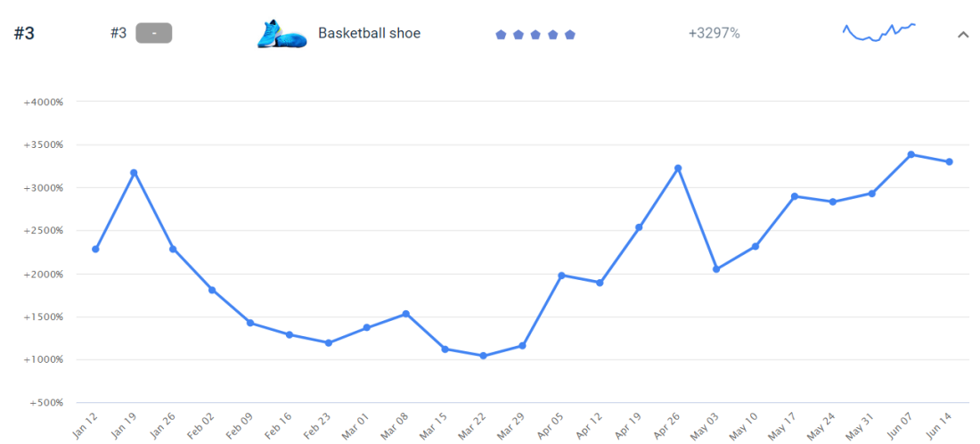Viewport: 980px width, 444px height.
Task: Click the gray rank change badge
Action: [153, 33]
